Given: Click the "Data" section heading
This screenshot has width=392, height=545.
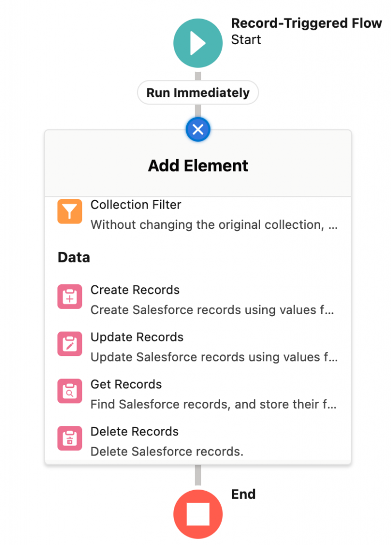Looking at the screenshot, I should [x=73, y=257].
